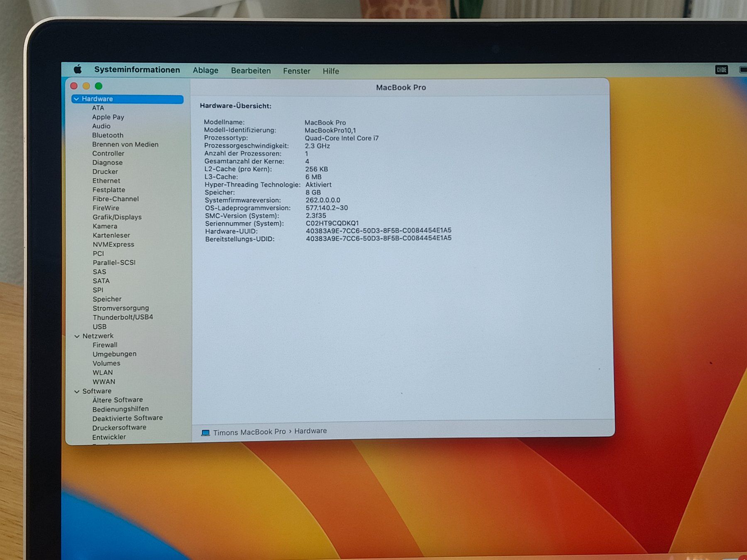
Task: Open the Ablage menu
Action: [205, 71]
